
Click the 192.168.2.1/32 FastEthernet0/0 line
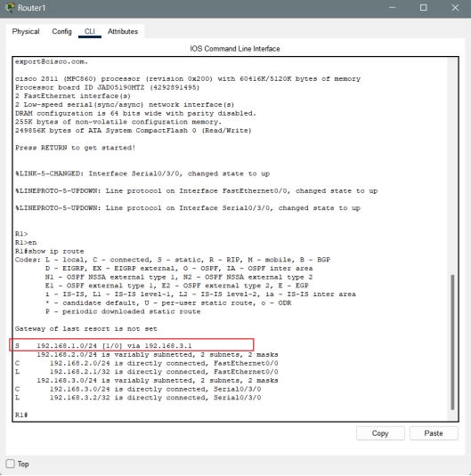point(147,372)
